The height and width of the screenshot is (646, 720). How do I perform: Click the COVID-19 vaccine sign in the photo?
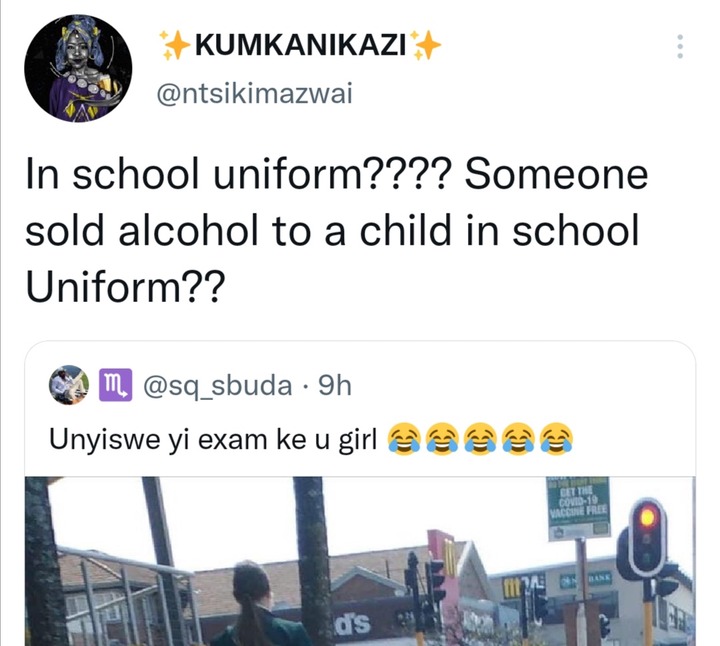[579, 507]
